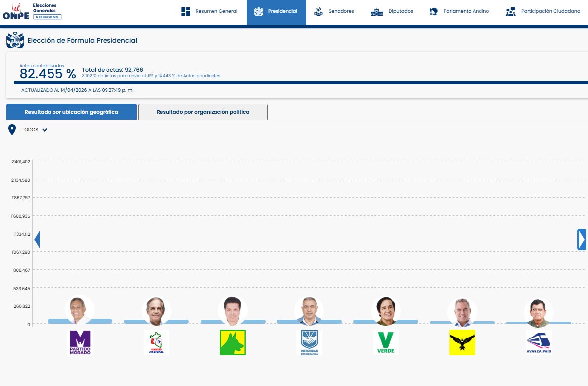The image size is (588, 386).
Task: Click the 1'334,112 axis label
Action: tap(22, 234)
